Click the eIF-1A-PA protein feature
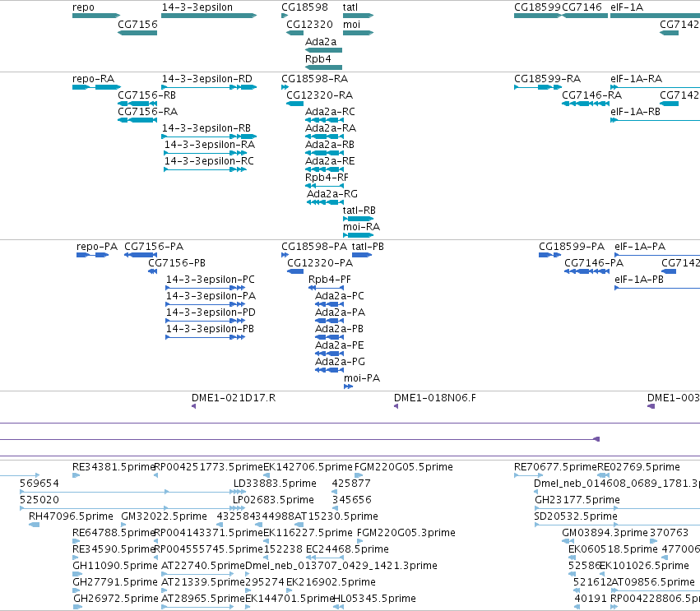The image size is (700, 611). click(x=657, y=255)
